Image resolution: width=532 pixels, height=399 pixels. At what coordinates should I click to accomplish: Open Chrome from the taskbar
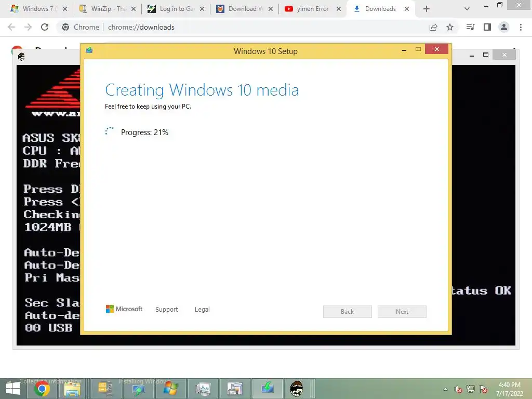[x=43, y=389]
